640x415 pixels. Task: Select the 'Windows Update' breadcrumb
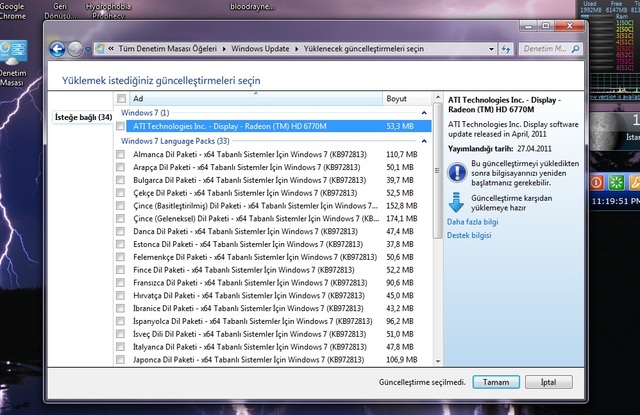point(260,49)
